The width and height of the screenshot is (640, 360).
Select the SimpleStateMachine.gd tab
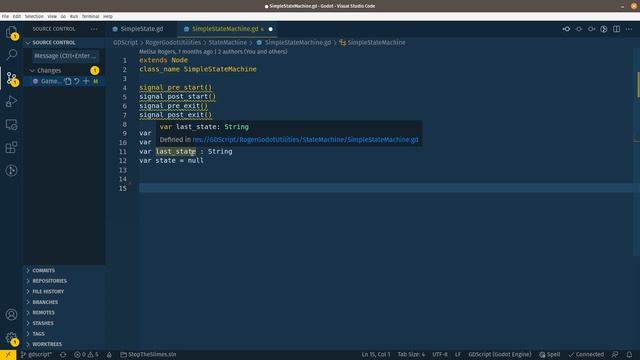click(x=225, y=29)
